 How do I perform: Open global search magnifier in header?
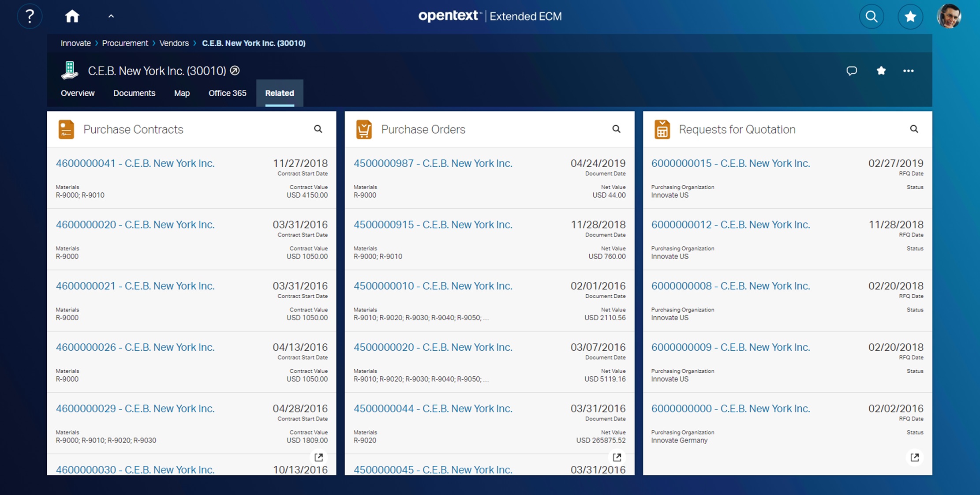point(872,16)
